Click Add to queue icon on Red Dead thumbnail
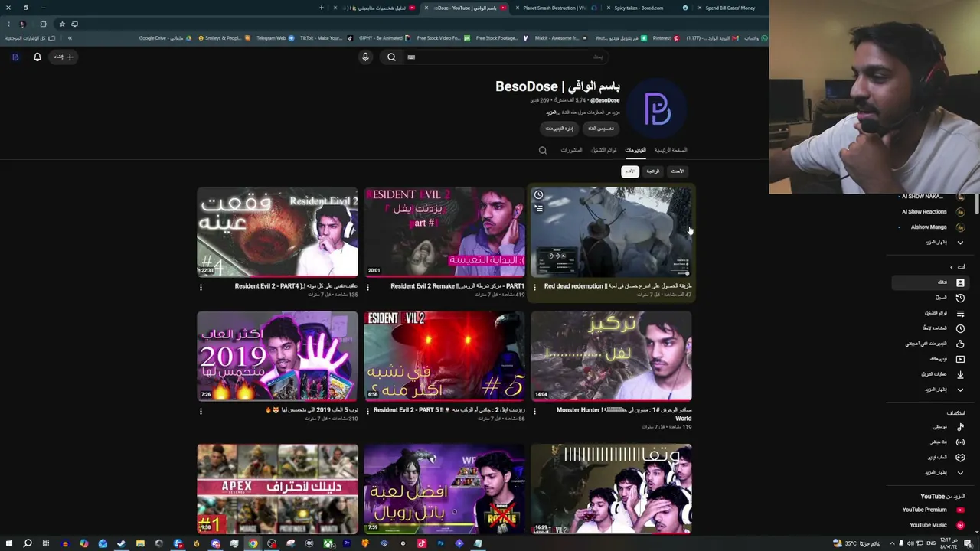980x551 pixels. coord(538,208)
